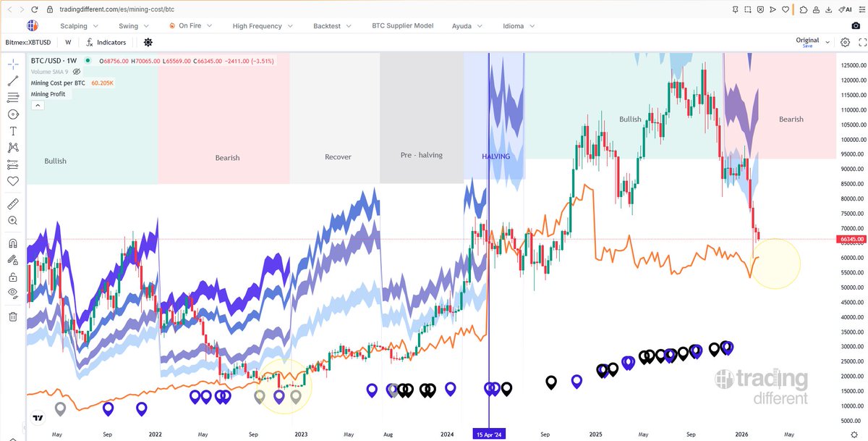The image size is (868, 441).
Task: View site security lock info
Action: (x=49, y=9)
